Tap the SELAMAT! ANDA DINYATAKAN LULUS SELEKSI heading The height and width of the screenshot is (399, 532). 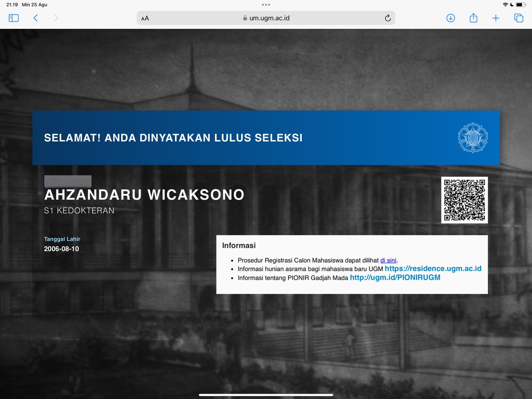173,138
